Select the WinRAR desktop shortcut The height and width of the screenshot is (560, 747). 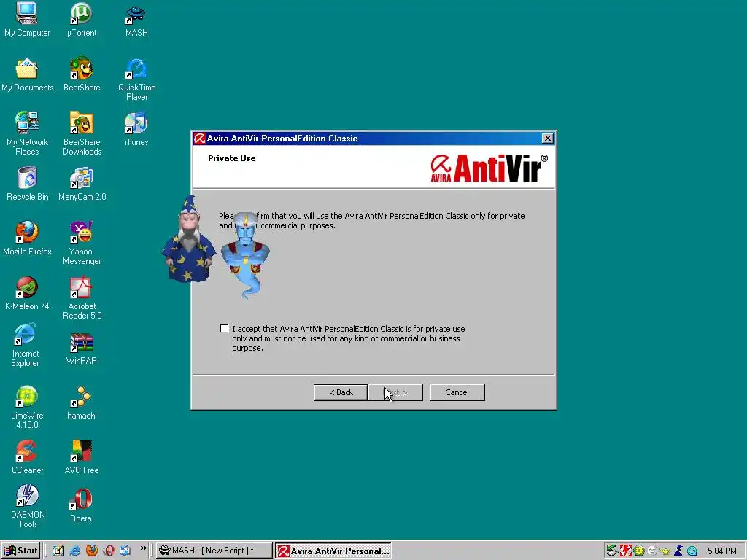click(x=82, y=348)
